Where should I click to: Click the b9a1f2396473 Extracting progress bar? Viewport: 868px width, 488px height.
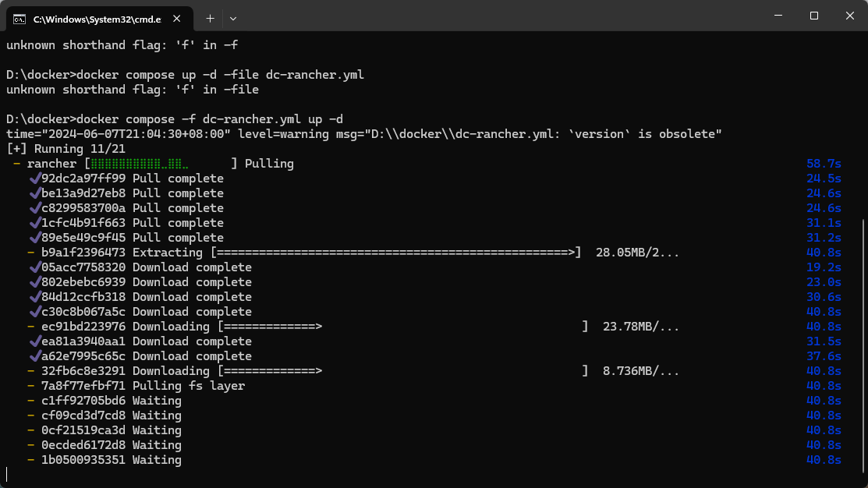(396, 253)
